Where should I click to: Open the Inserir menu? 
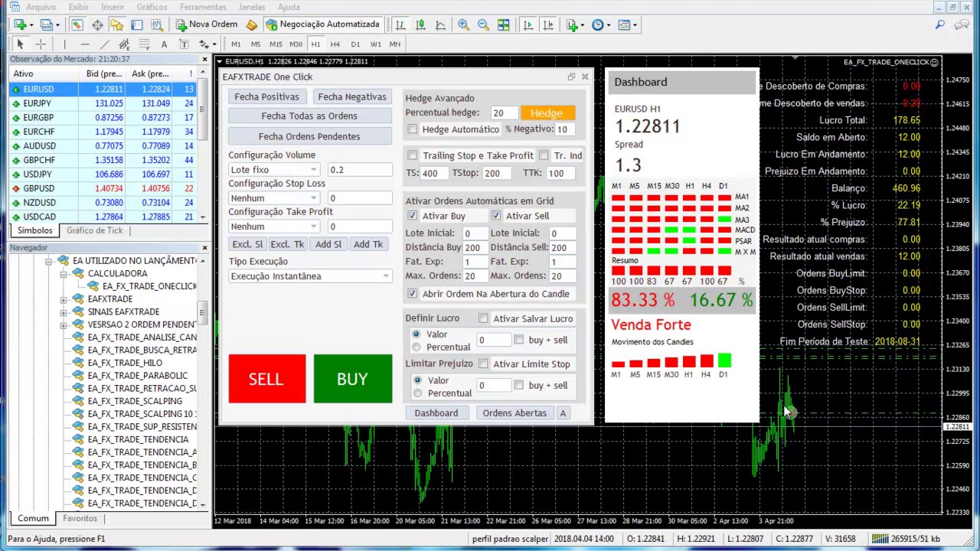pos(112,7)
